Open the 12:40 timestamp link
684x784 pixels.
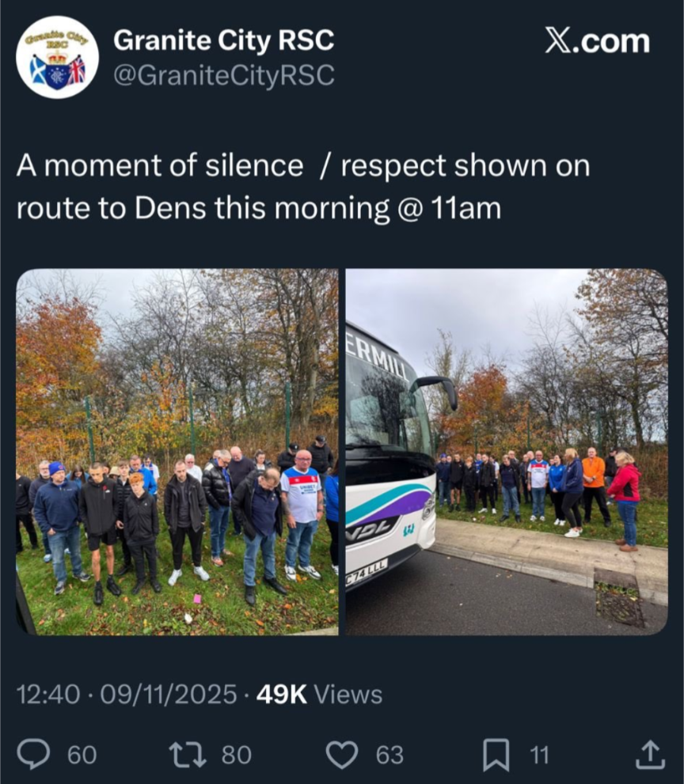click(48, 694)
